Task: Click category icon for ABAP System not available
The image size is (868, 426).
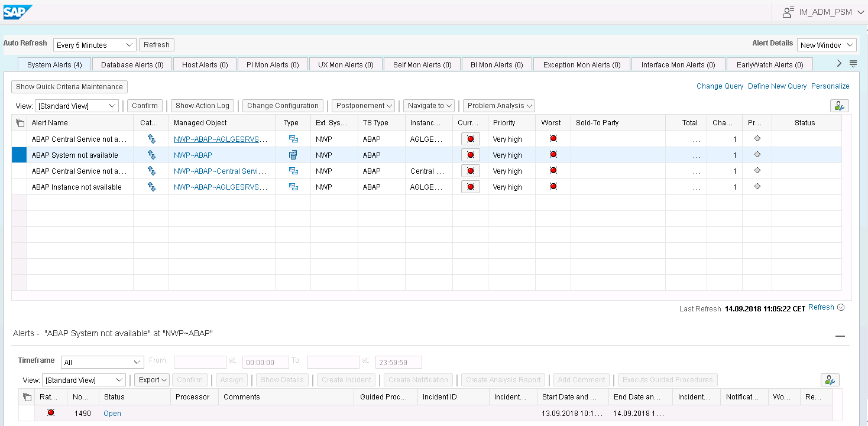Action: pyautogui.click(x=151, y=155)
